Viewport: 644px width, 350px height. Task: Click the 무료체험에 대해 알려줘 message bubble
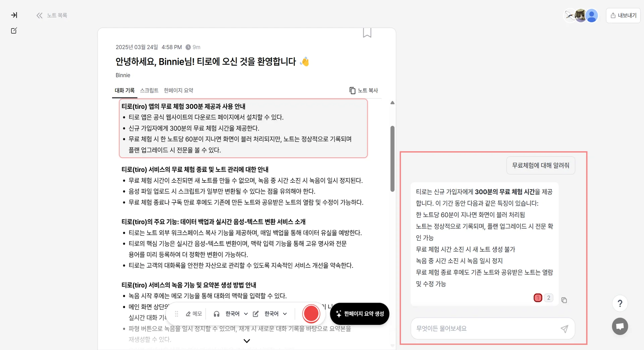541,165
